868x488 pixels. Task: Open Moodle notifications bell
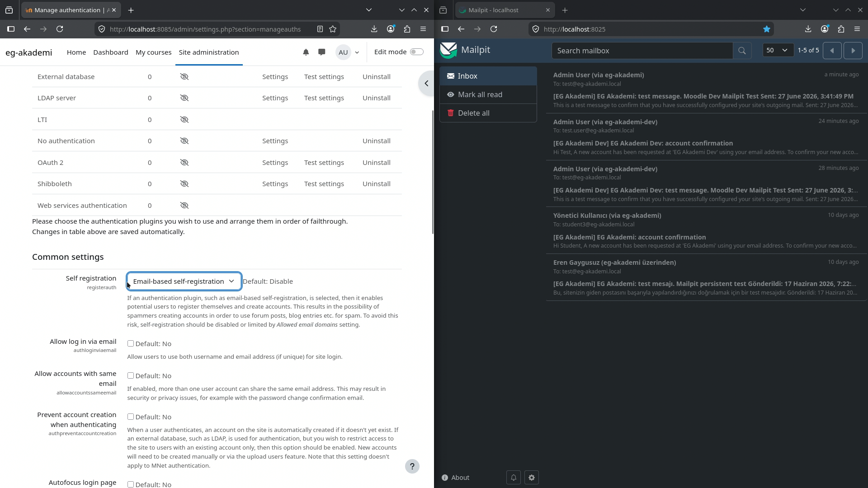[306, 52]
